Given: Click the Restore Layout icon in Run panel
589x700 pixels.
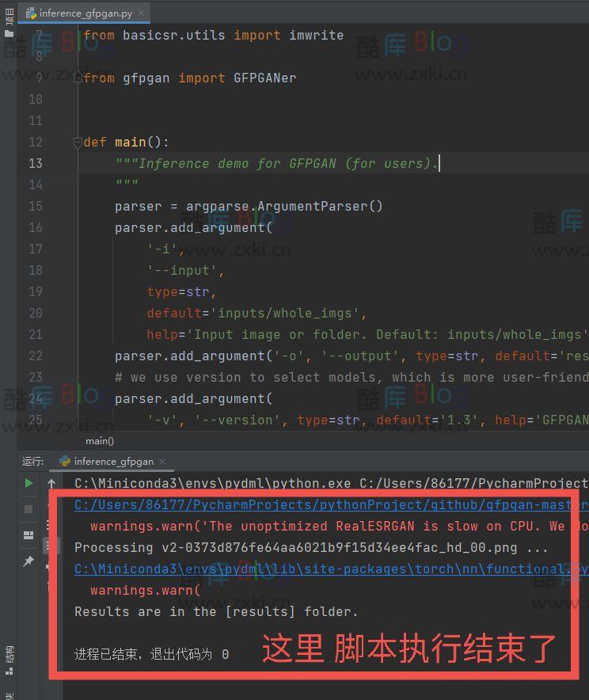Looking at the screenshot, I should 28,535.
